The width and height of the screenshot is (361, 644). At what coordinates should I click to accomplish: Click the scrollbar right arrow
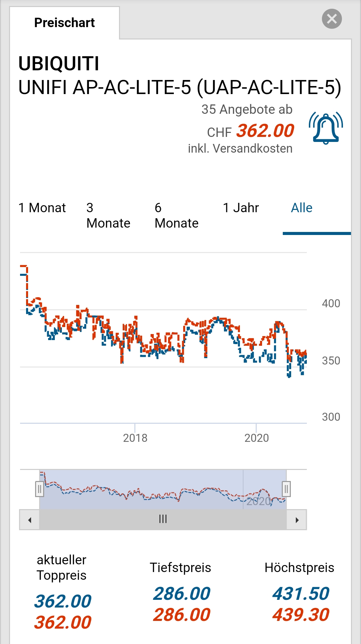297,520
